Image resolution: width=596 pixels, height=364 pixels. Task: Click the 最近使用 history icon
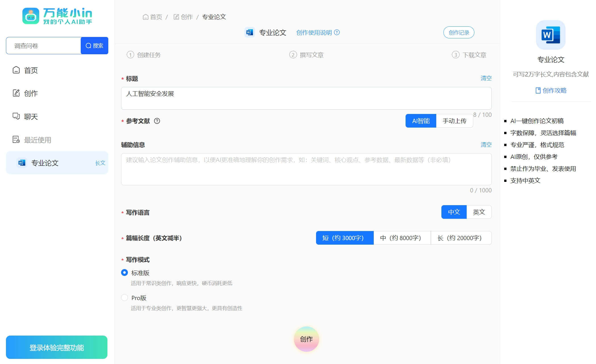[16, 140]
